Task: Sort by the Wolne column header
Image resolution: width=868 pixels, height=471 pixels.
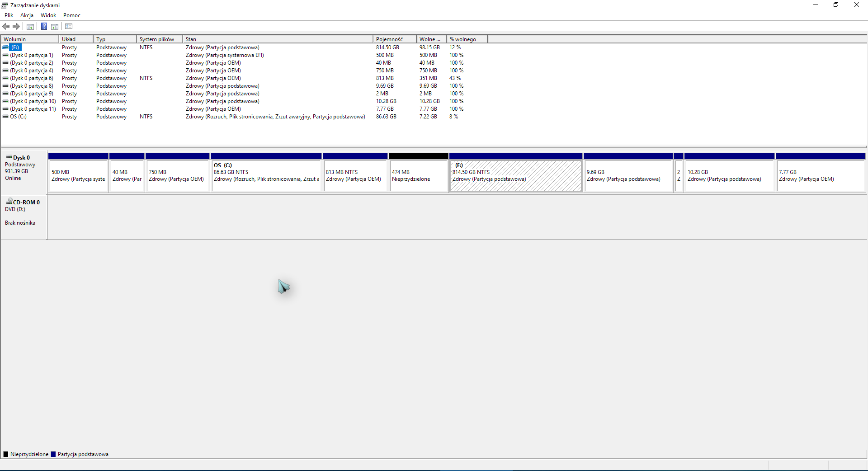Action: [431, 39]
